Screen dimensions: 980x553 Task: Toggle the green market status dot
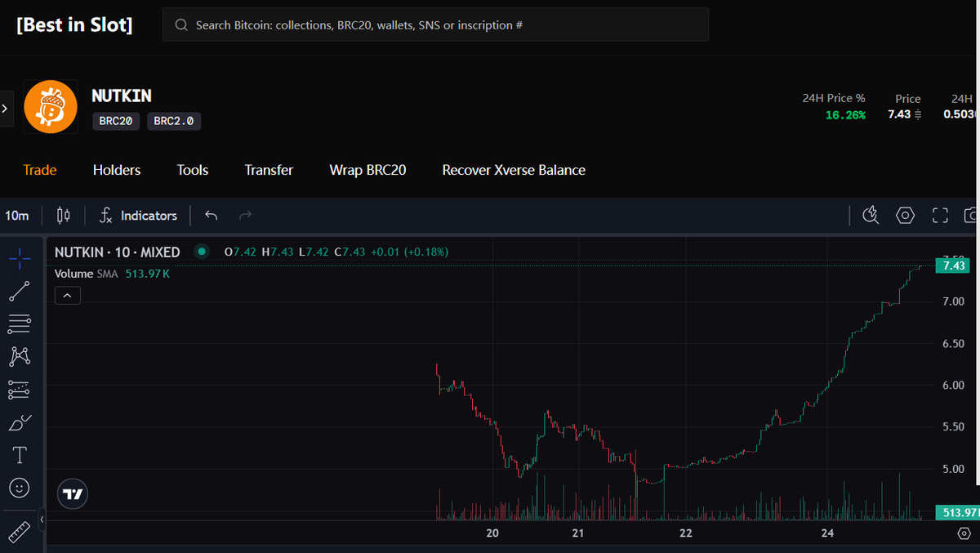point(202,252)
